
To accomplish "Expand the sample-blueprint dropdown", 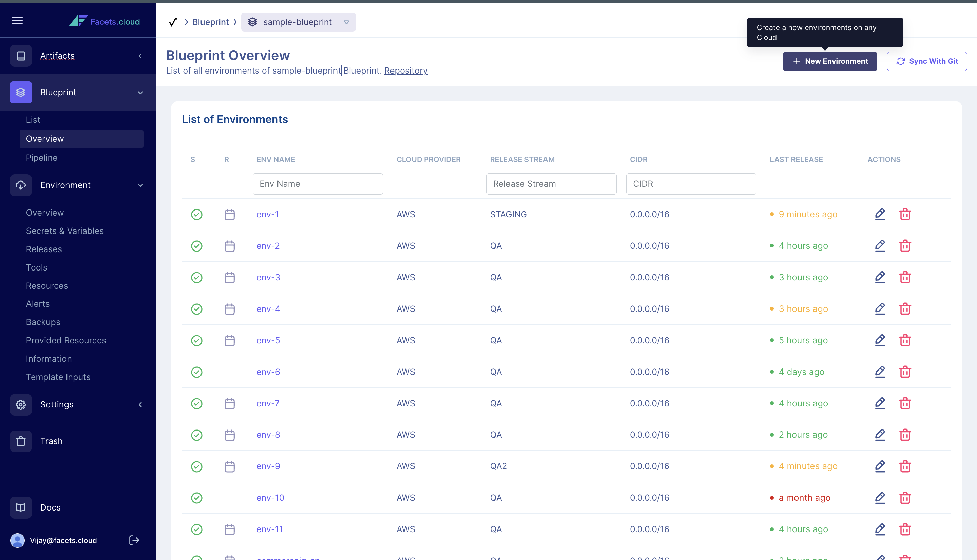I will 346,22.
